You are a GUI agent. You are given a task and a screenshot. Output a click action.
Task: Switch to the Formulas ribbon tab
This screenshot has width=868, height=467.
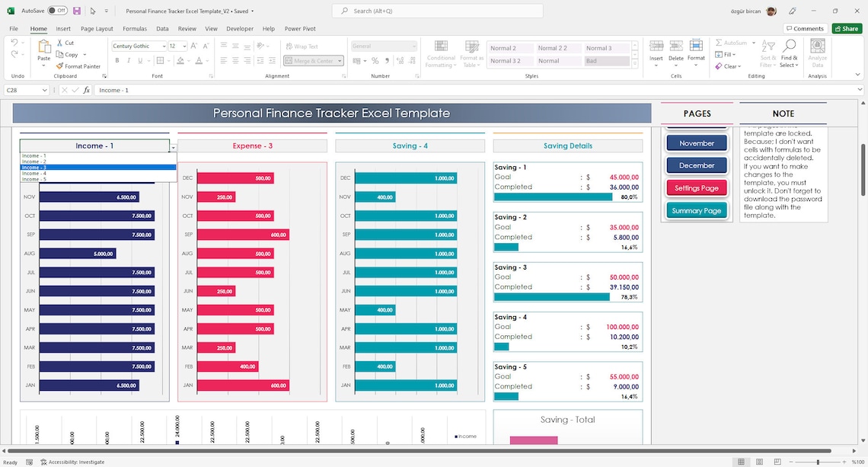click(135, 28)
